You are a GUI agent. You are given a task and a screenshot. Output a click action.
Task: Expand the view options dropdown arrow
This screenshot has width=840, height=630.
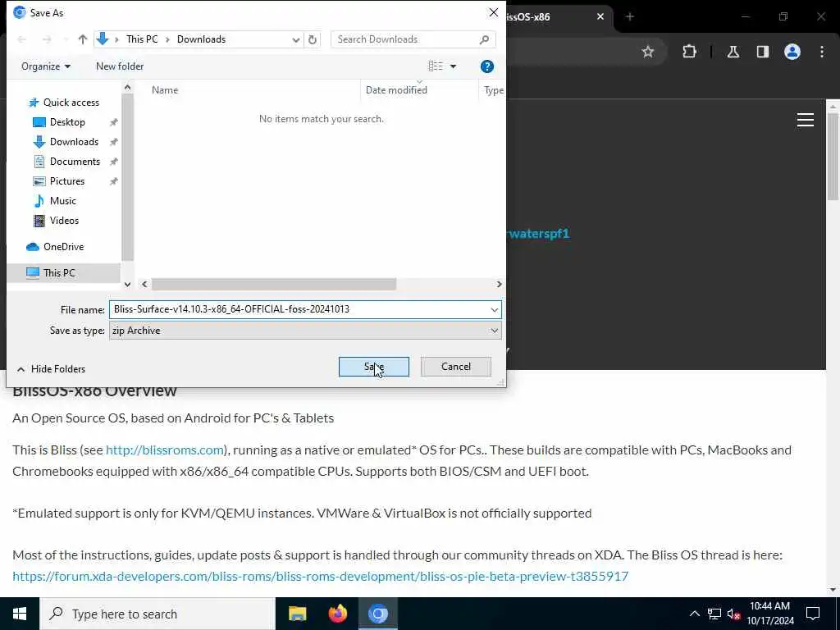(453, 66)
